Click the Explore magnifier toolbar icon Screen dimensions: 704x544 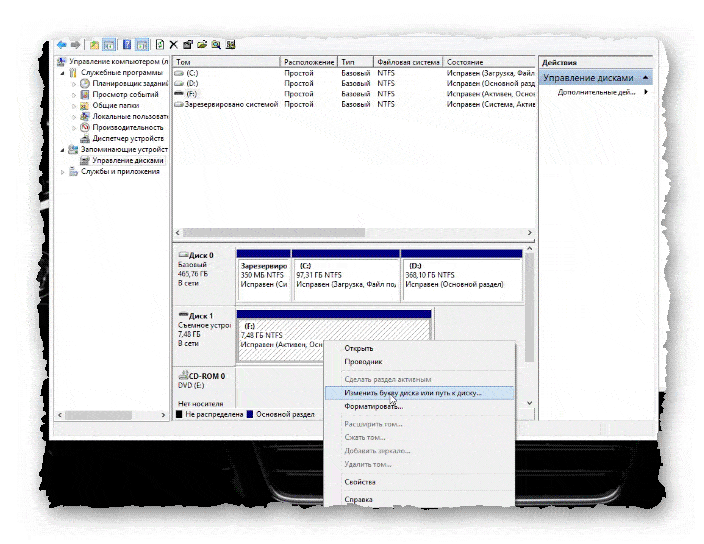tap(216, 44)
